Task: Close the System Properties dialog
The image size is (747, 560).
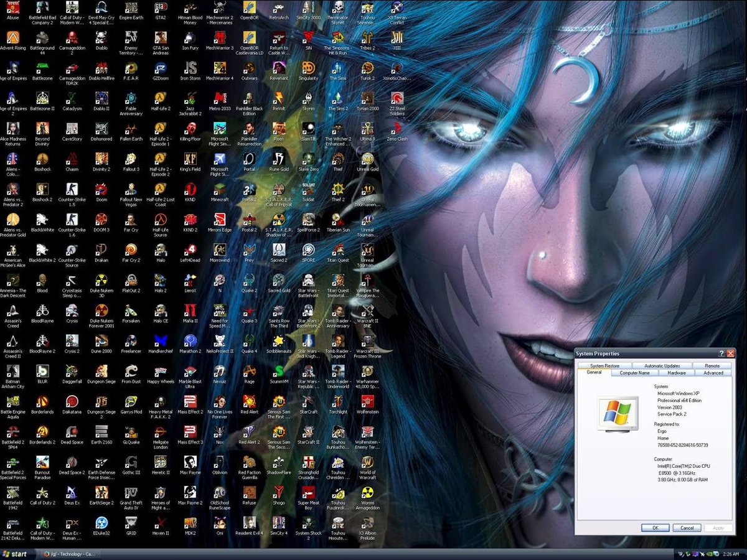Action: (730, 353)
